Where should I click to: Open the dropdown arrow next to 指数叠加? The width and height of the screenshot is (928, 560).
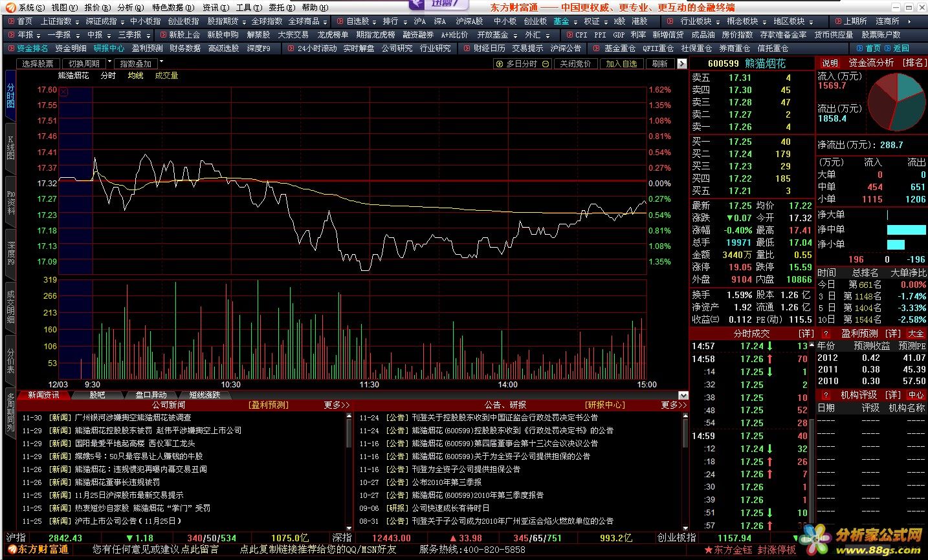click(160, 62)
